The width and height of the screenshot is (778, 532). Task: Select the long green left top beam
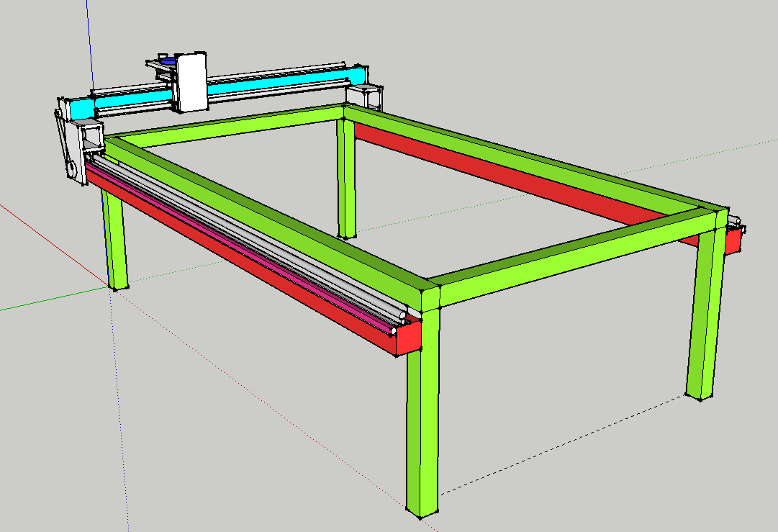click(x=273, y=216)
